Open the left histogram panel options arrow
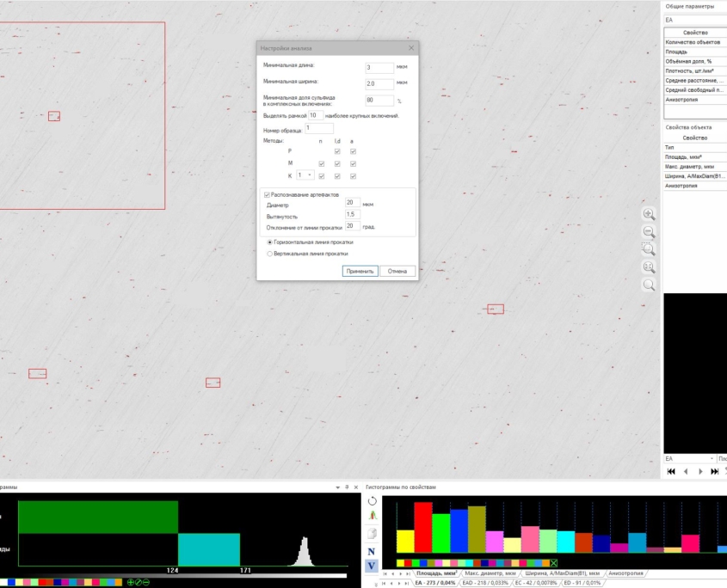Viewport: 727px width, 588px height. [337, 487]
